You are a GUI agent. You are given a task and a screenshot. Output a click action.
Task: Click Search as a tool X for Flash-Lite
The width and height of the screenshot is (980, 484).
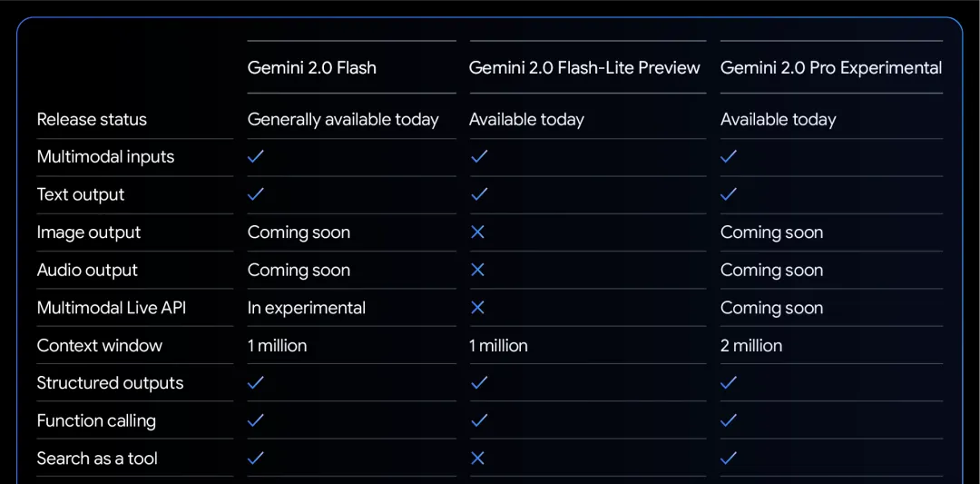click(477, 459)
